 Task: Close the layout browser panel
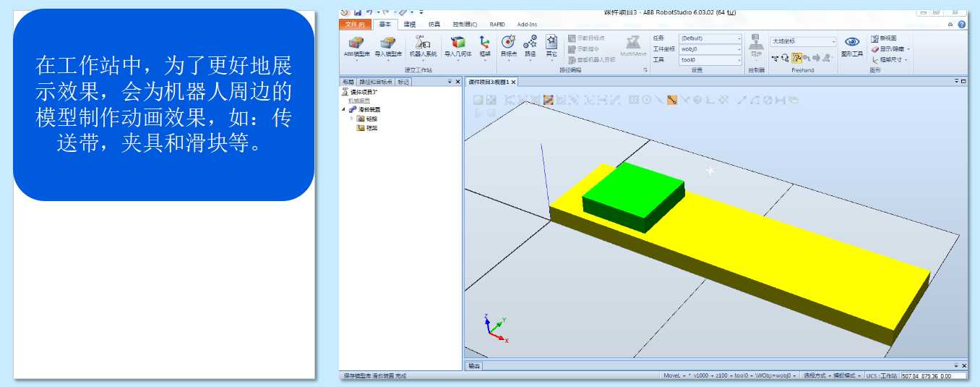(x=457, y=82)
